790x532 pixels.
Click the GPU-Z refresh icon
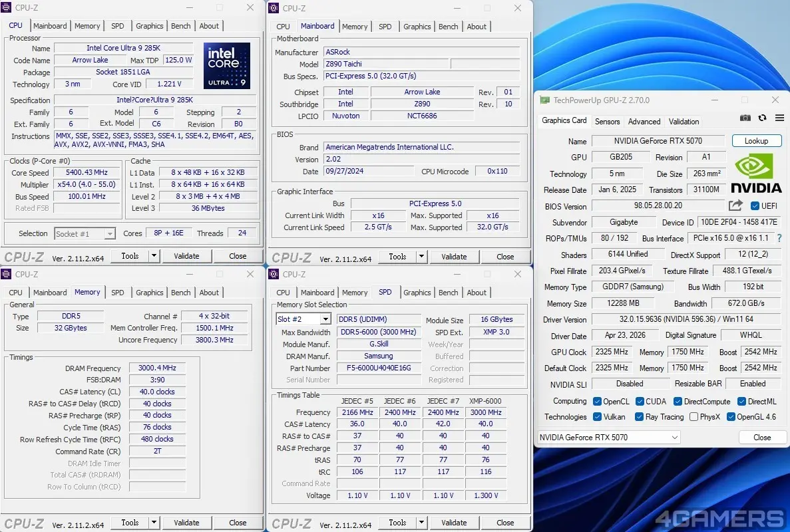[762, 118]
